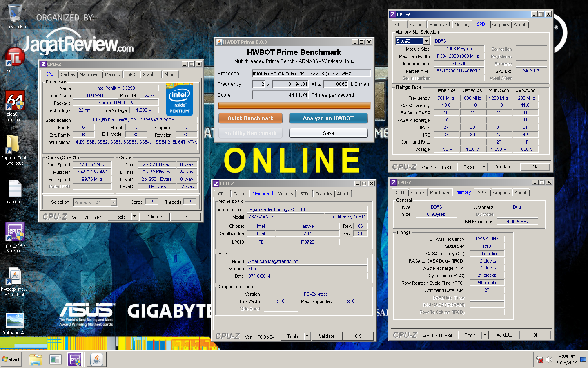Viewport: 588px width, 368px height.
Task: Click Validate in CPU-Z CPU window
Action: pos(154,217)
